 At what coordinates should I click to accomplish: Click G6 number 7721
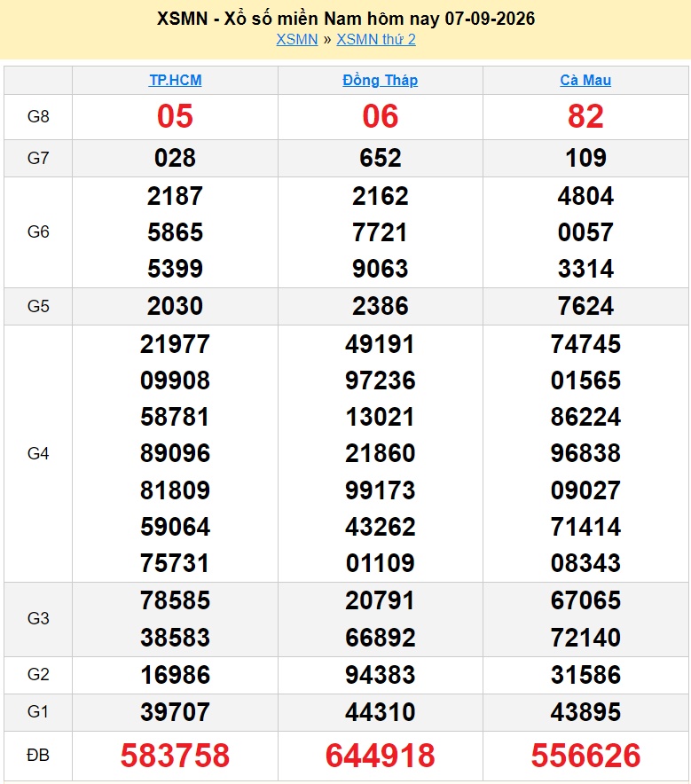(380, 232)
